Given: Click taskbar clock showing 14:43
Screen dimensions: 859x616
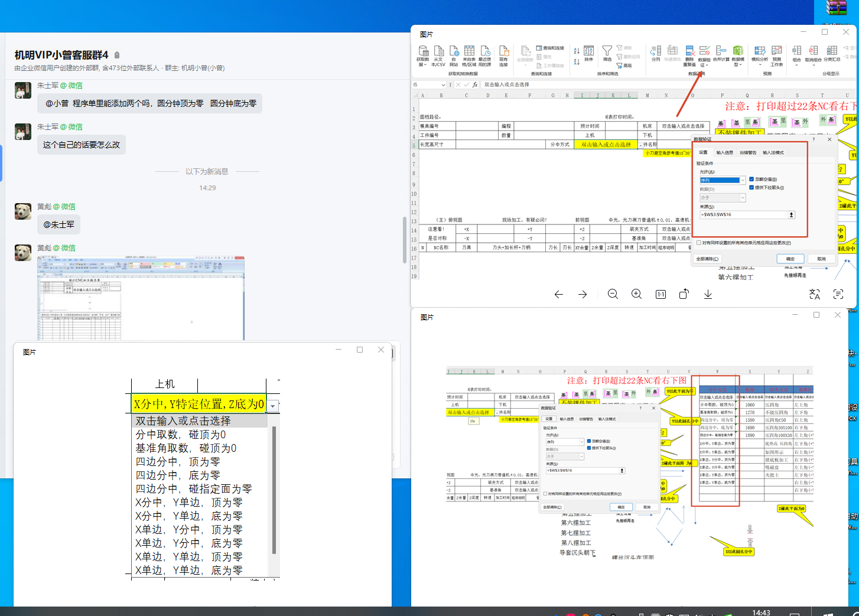Looking at the screenshot, I should [761, 612].
